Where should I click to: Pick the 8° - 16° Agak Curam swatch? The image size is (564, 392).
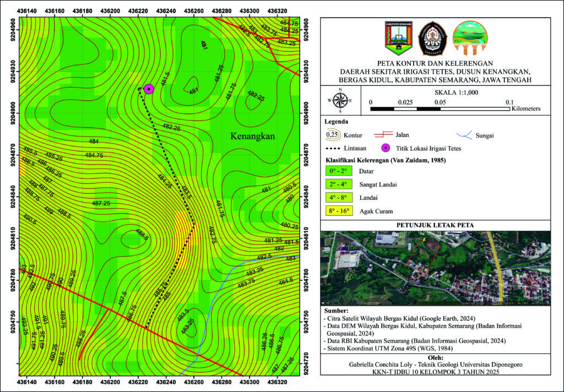pos(339,211)
